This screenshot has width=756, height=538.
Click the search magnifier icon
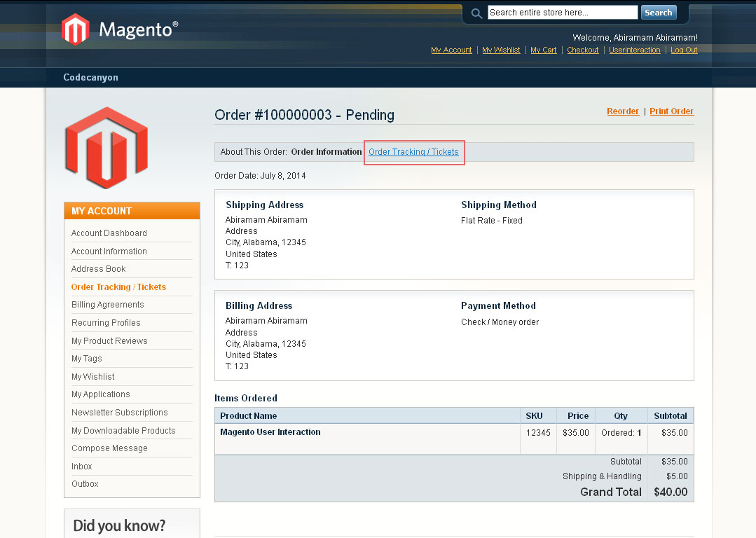click(x=476, y=13)
